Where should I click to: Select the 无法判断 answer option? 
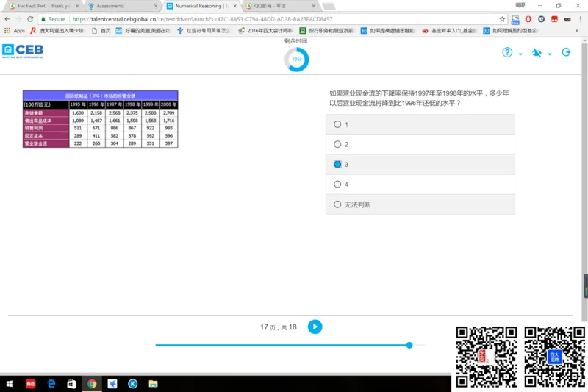click(x=420, y=204)
